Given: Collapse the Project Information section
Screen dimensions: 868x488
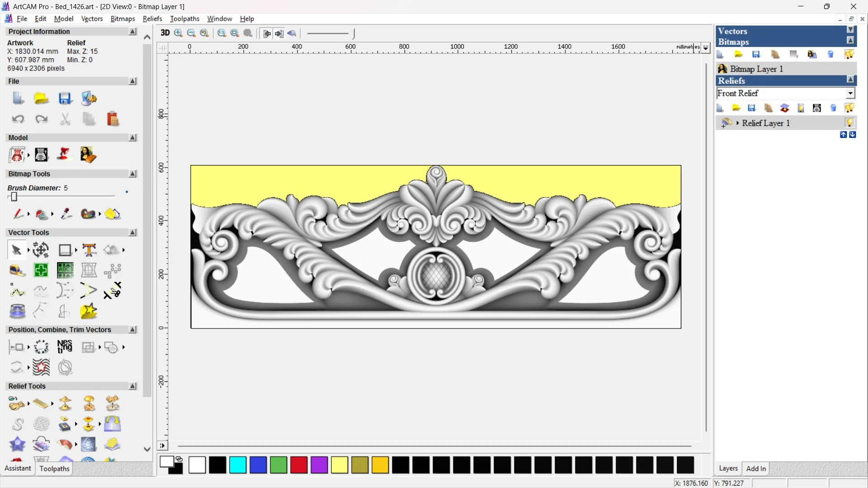Looking at the screenshot, I should pos(132,32).
